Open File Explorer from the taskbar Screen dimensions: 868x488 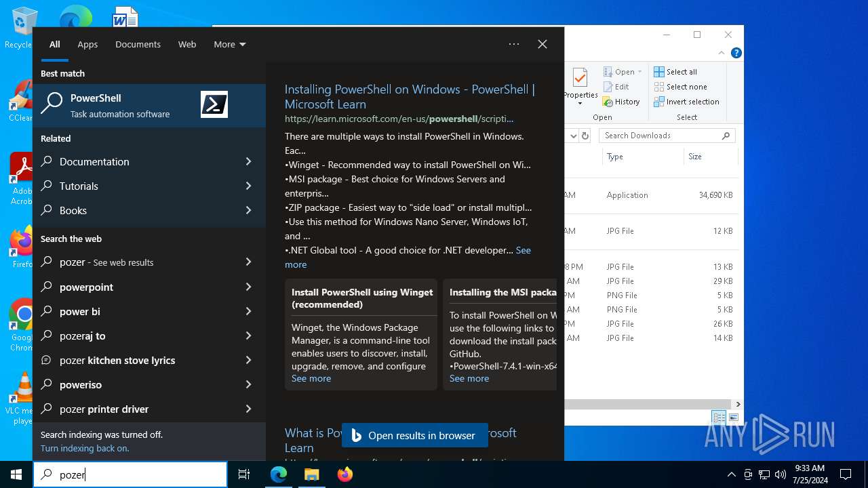point(312,474)
